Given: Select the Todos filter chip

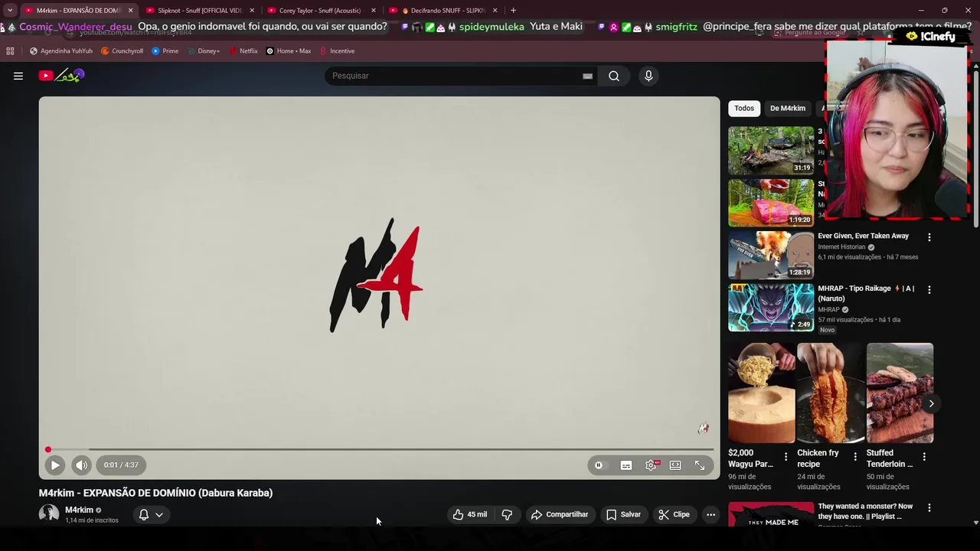Looking at the screenshot, I should [744, 108].
